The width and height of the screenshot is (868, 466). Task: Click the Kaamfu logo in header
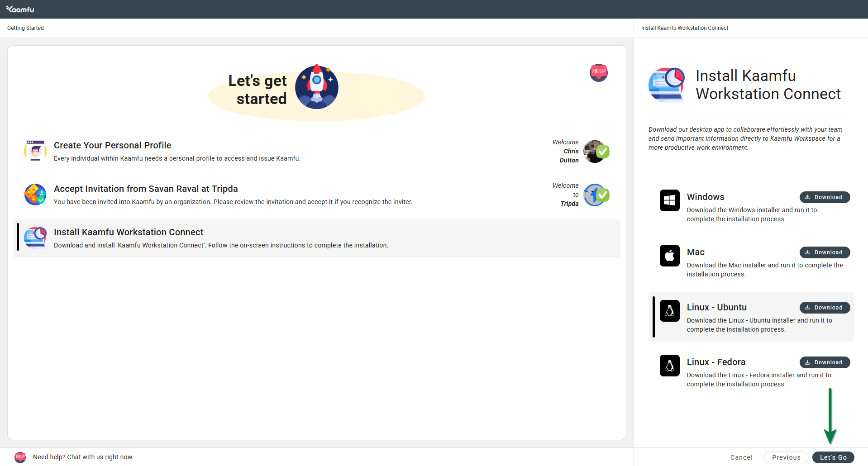(x=20, y=9)
